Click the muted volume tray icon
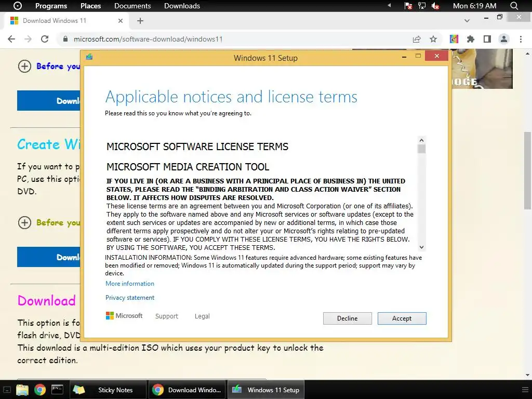Image resolution: width=532 pixels, height=399 pixels. (x=435, y=6)
